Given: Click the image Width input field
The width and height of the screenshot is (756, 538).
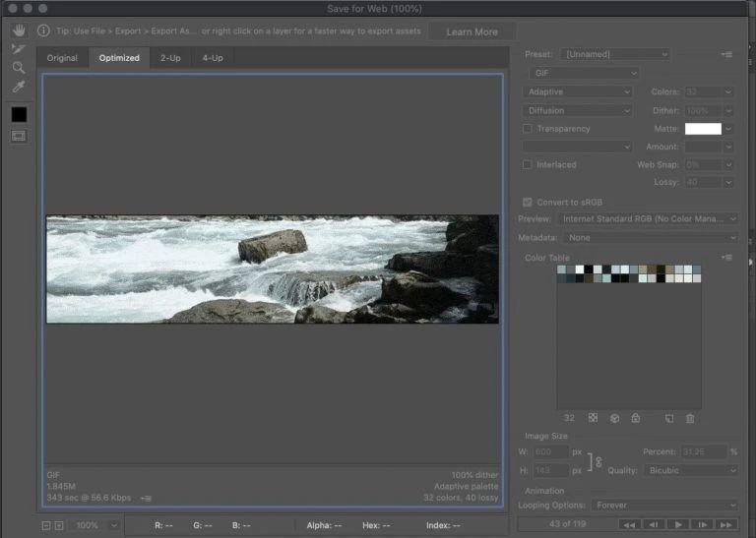Looking at the screenshot, I should click(x=550, y=452).
